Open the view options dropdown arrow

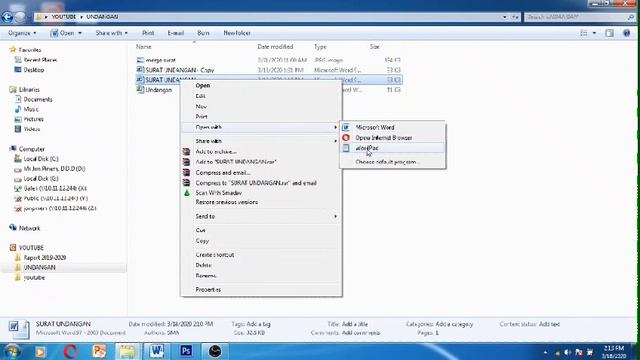[x=594, y=33]
